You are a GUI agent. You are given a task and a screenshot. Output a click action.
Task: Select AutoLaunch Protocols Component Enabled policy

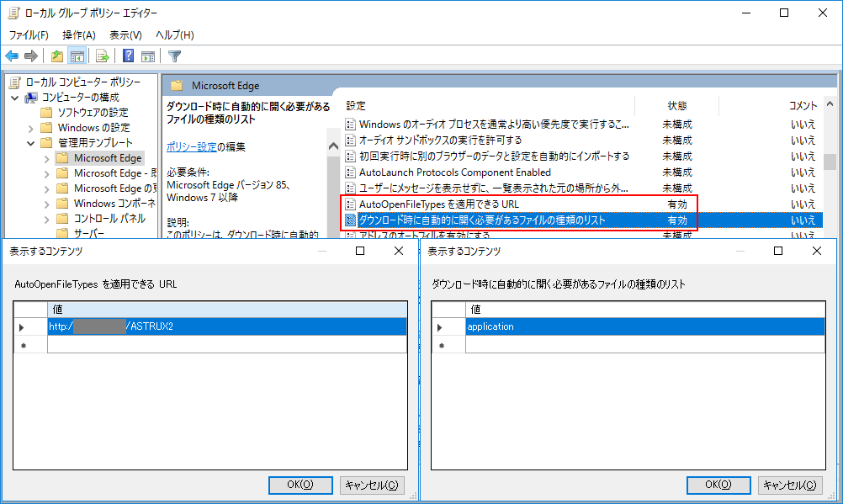pos(454,172)
